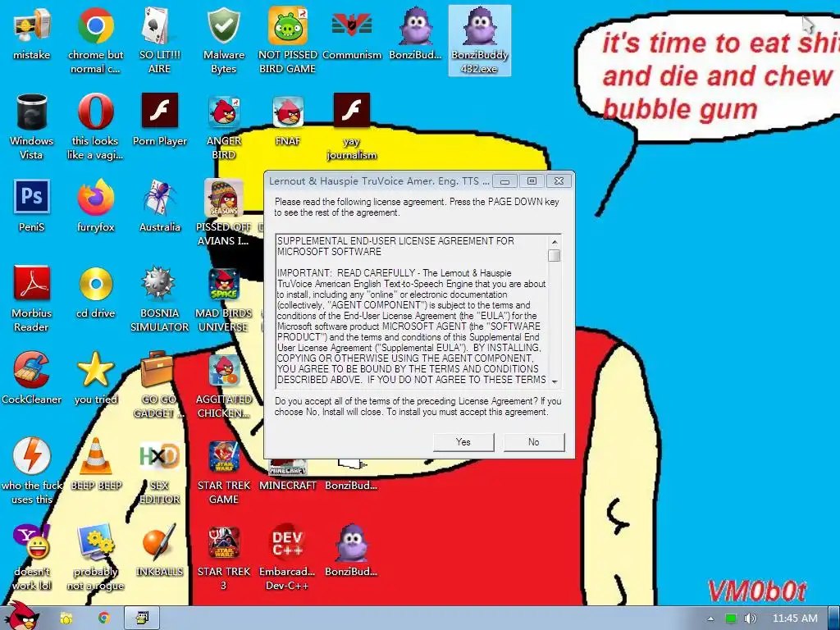The width and height of the screenshot is (840, 630).
Task: Minimize the TruVoice installer dialog
Action: point(504,181)
